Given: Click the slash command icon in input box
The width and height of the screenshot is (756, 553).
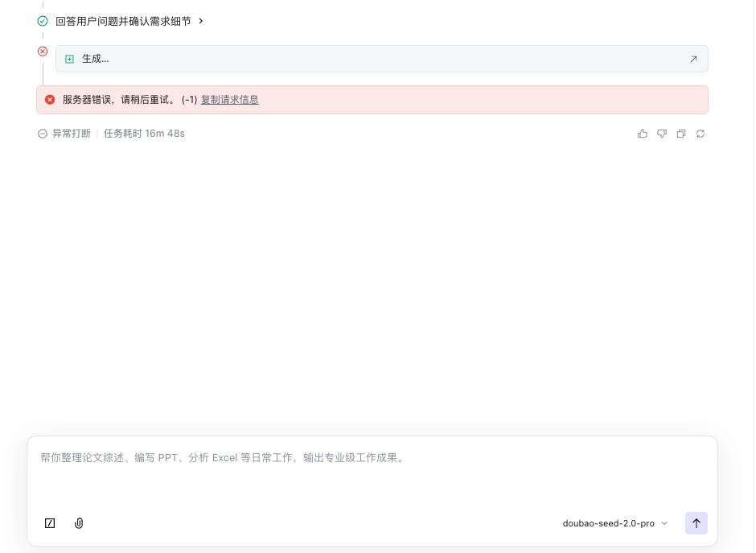Looking at the screenshot, I should [x=50, y=523].
